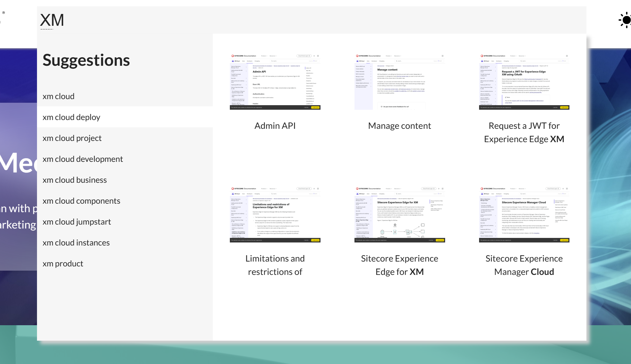The width and height of the screenshot is (631, 364).
Task: Open the Manage content page thumbnail
Action: pos(400,82)
